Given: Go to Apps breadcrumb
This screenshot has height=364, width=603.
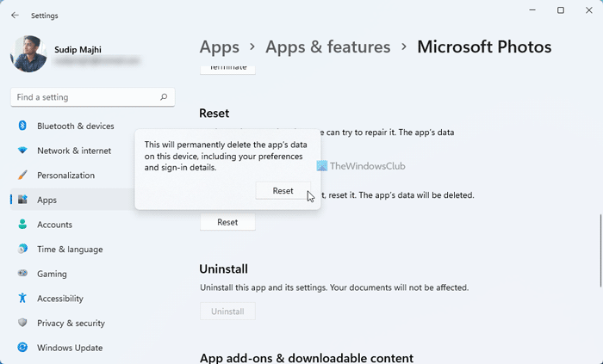Looking at the screenshot, I should pyautogui.click(x=219, y=47).
